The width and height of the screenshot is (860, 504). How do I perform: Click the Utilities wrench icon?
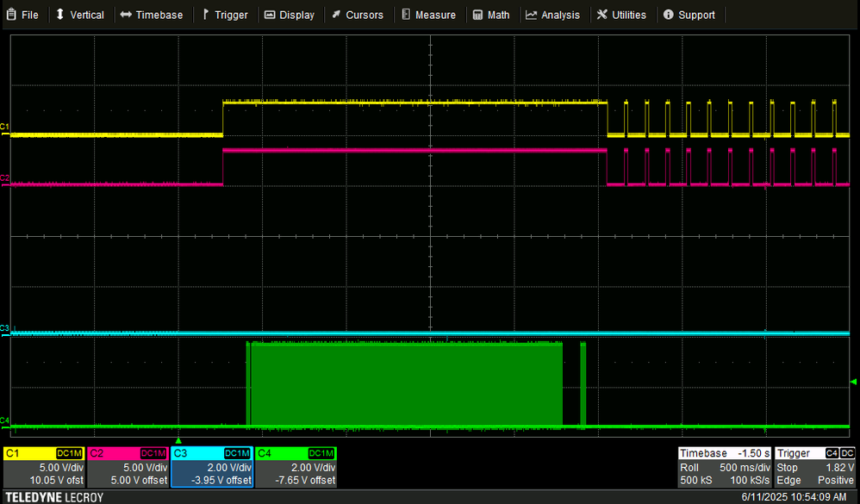click(x=602, y=15)
